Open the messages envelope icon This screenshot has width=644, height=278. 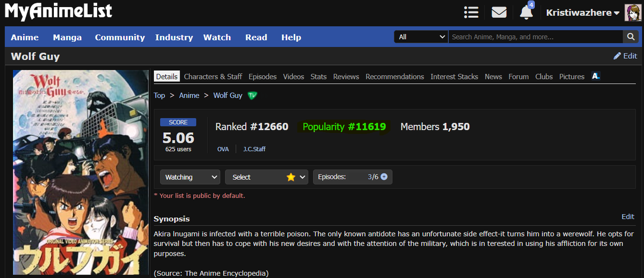click(499, 12)
